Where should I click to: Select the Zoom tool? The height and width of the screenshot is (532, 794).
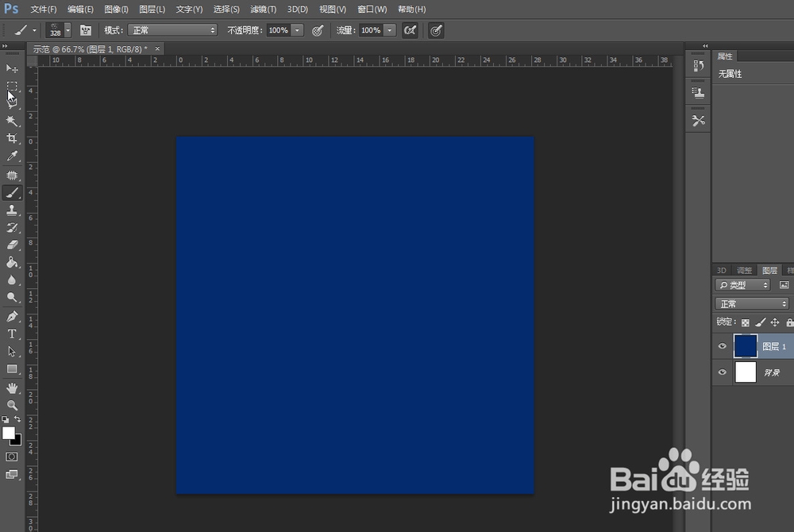pos(11,405)
